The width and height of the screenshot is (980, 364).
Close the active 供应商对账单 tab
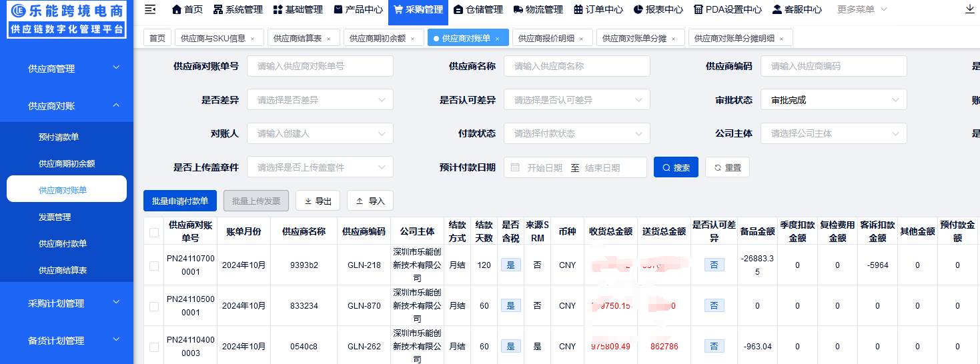(x=498, y=39)
